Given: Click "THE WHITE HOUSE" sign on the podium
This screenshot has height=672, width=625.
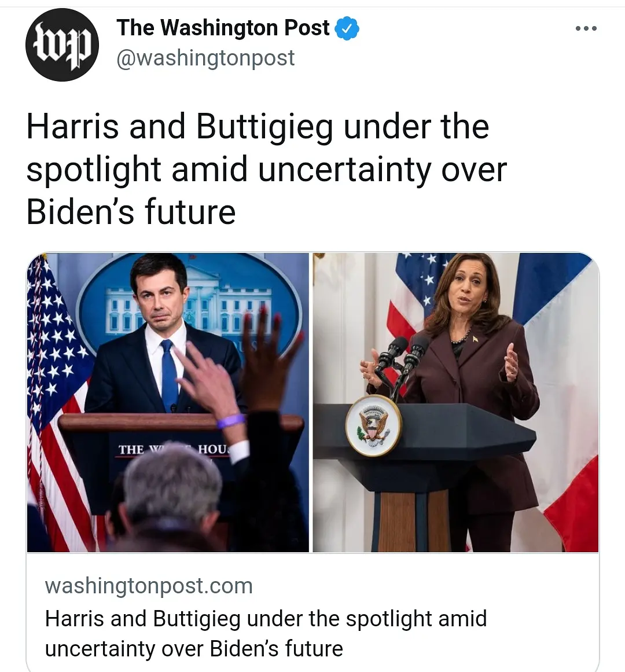Looking at the screenshot, I should [174, 449].
